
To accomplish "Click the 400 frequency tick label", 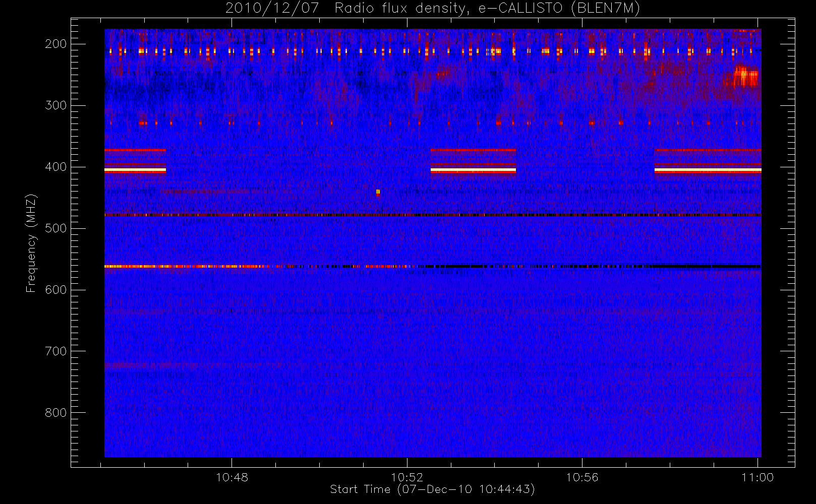I will click(55, 167).
